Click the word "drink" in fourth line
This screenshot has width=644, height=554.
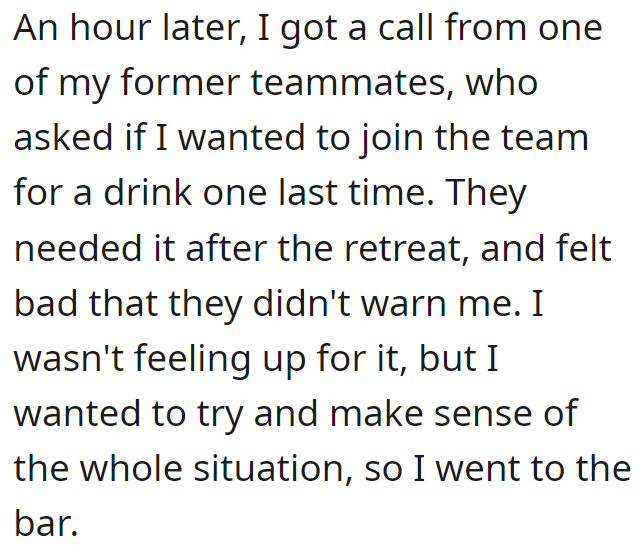click(148, 192)
